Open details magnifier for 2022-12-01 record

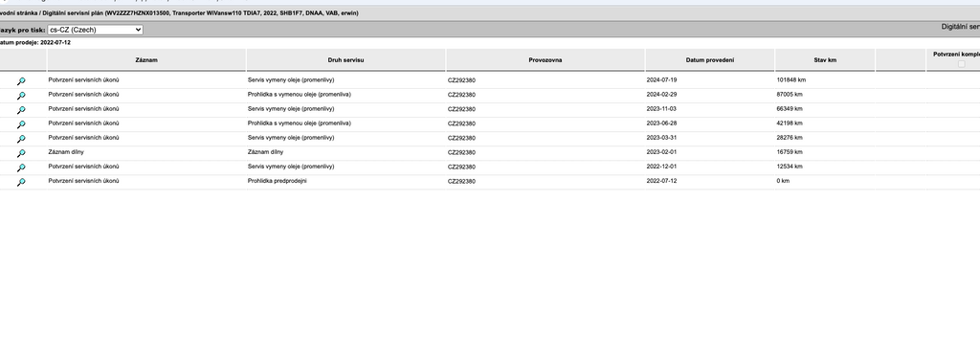coord(21,167)
